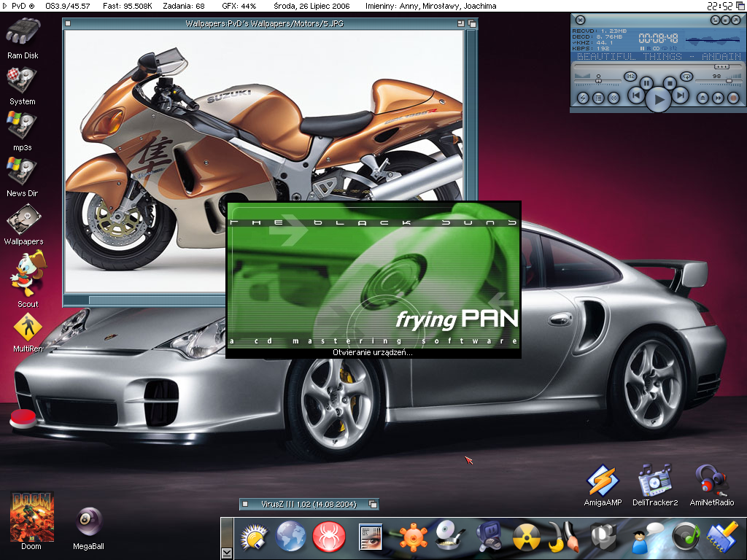Pause playback in the music player
This screenshot has height=560, width=747.
[646, 83]
